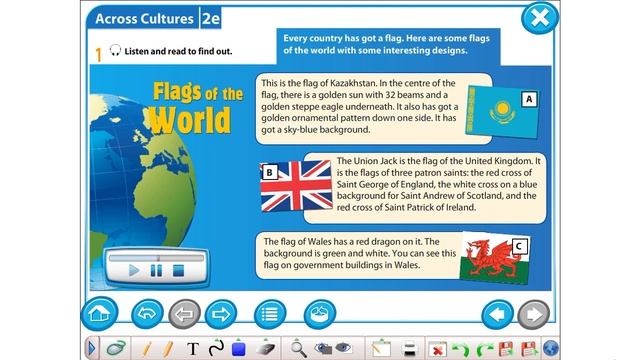Click the '2e' section label
The height and width of the screenshot is (360, 640).
coord(211,19)
